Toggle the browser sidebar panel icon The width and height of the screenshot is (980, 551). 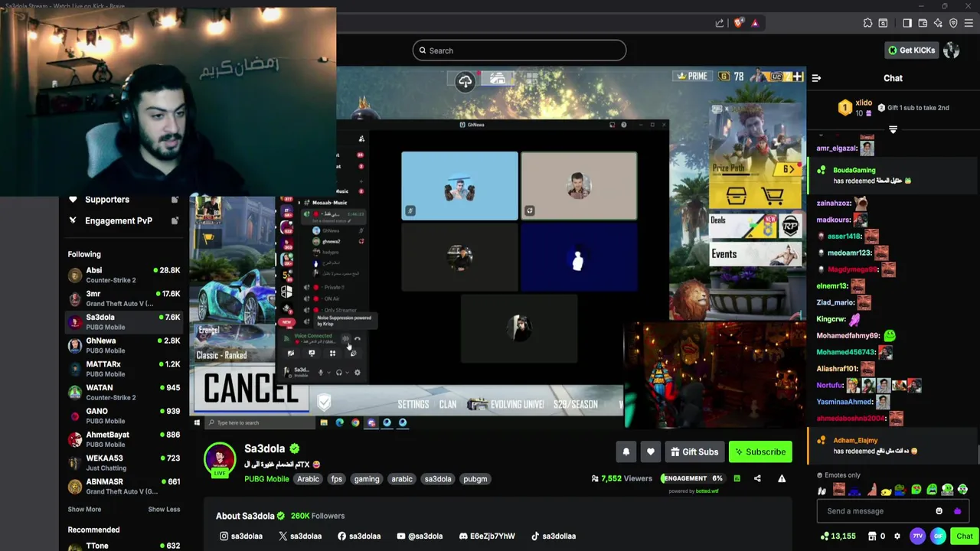[907, 23]
